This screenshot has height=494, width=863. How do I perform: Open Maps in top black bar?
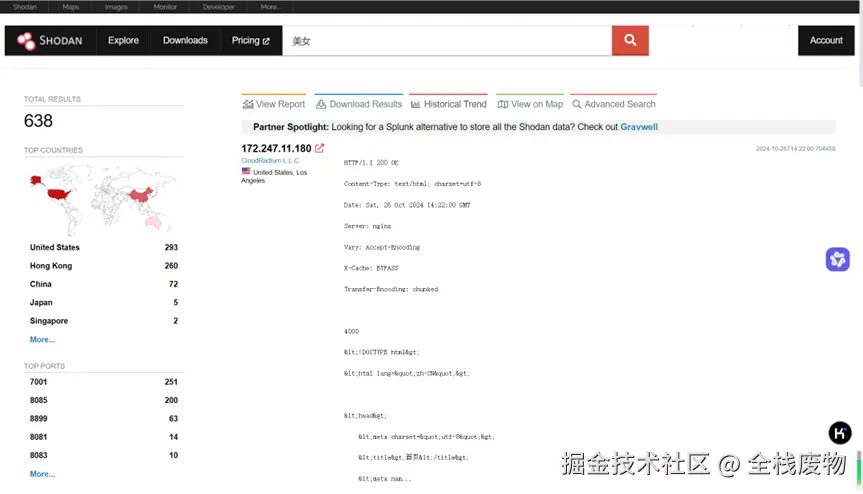70,7
